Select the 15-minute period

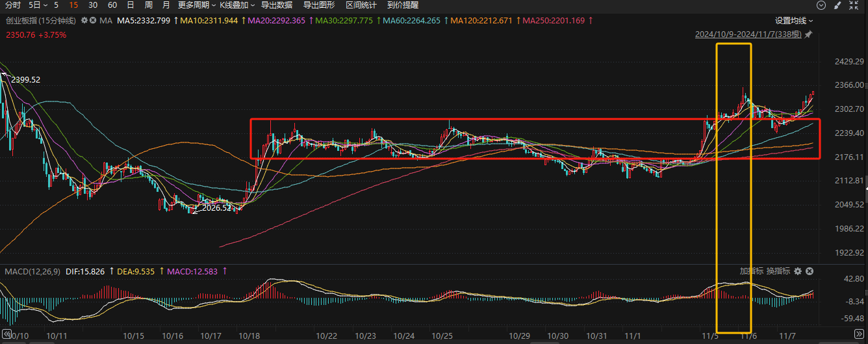tap(73, 5)
